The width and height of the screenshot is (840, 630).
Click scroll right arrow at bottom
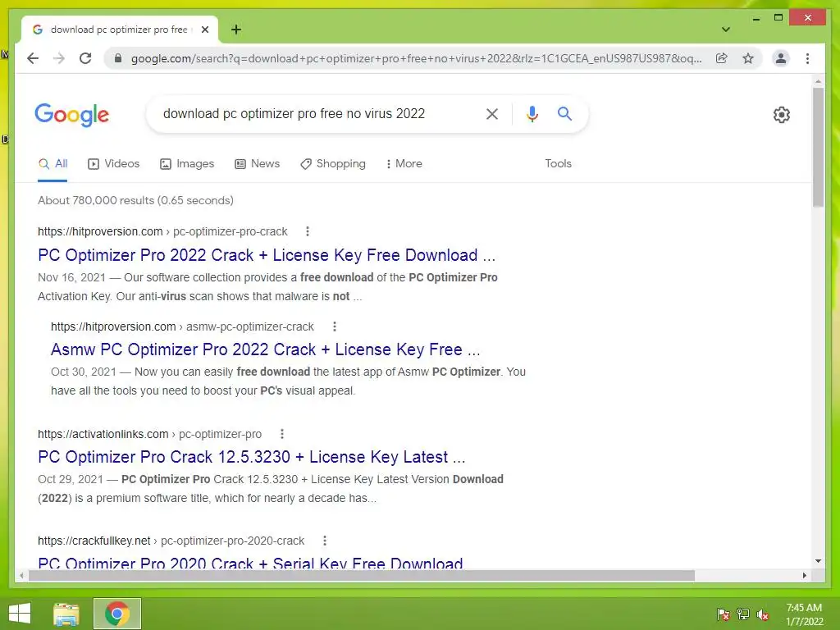(x=804, y=575)
